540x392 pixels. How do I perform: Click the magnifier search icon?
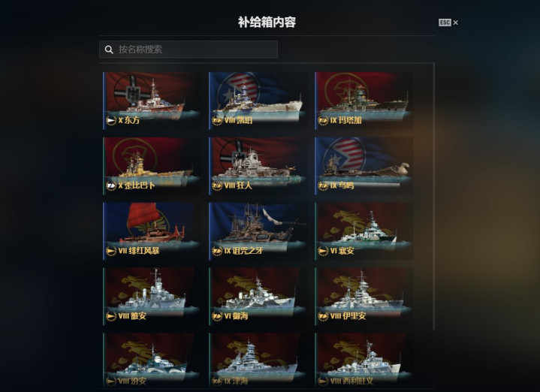tap(109, 50)
